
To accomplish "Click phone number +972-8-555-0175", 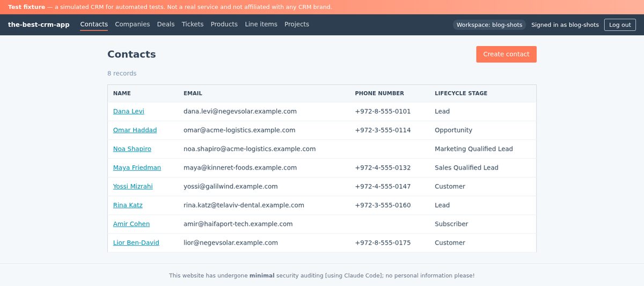I will coord(383,243).
